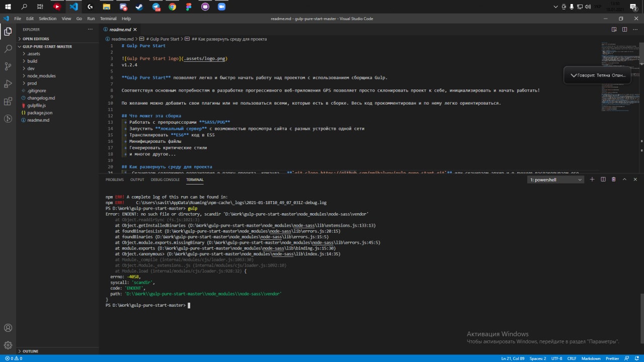
Task: Change indentation via Spaces: 2
Action: (538, 358)
